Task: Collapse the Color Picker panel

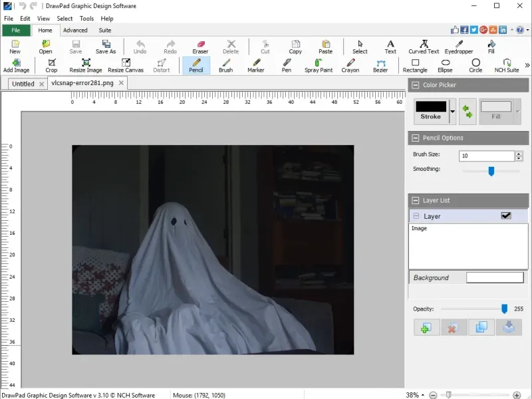Action: tap(415, 85)
